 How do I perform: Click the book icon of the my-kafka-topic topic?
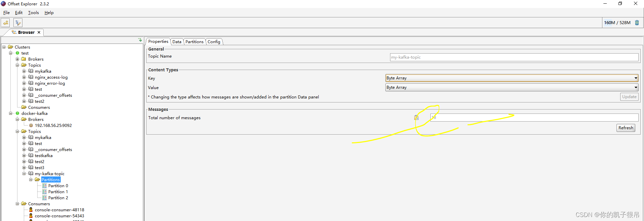coord(31,173)
